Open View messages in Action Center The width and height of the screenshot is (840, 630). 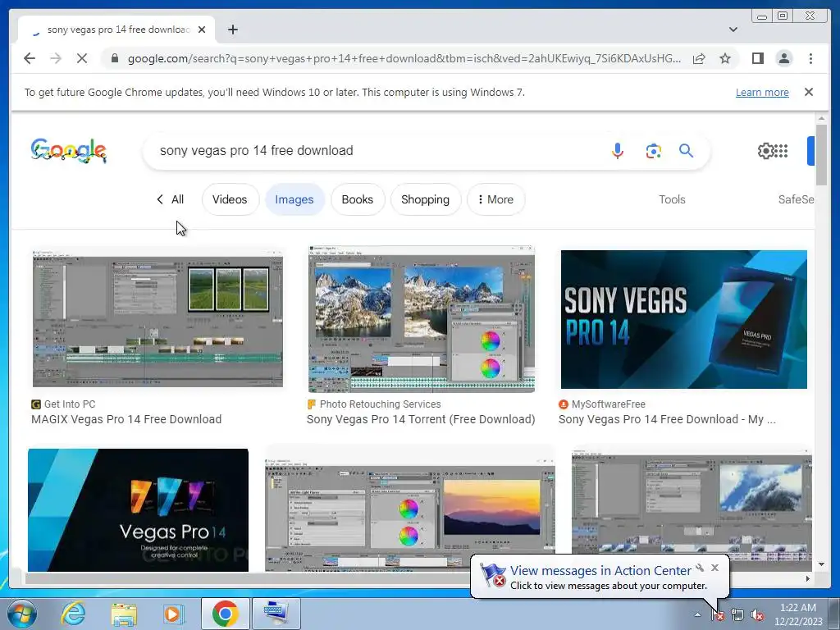[x=600, y=571]
